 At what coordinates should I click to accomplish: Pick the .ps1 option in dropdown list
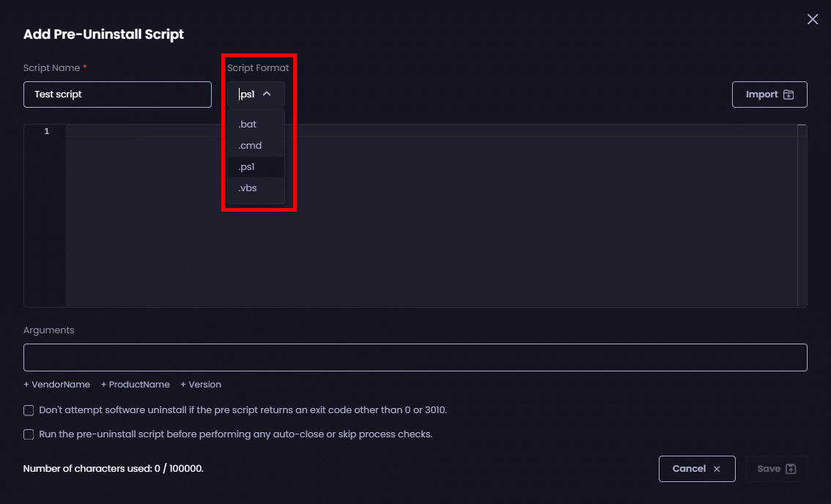tap(247, 167)
